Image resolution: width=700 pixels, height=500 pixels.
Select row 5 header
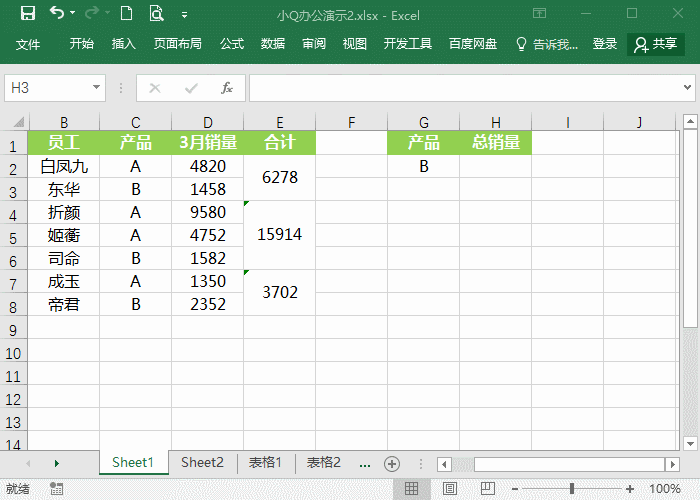pos(13,236)
